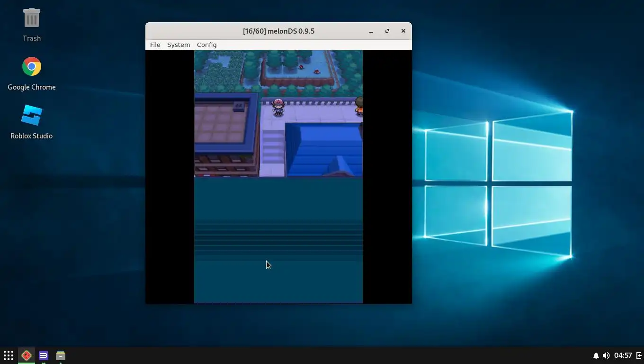Screen dimensions: 644x364
Task: Activate the red melonDS icon in taskbar
Action: (x=27, y=355)
